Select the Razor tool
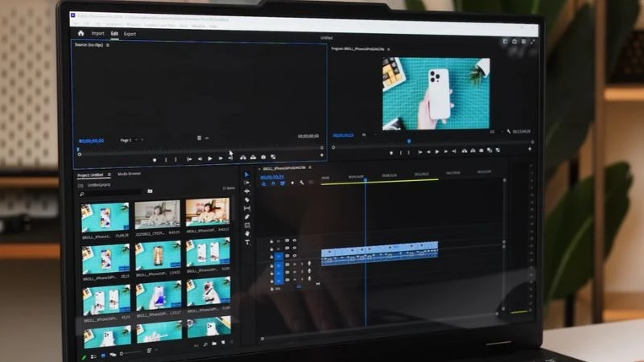This screenshot has height=362, width=644. pos(247,200)
